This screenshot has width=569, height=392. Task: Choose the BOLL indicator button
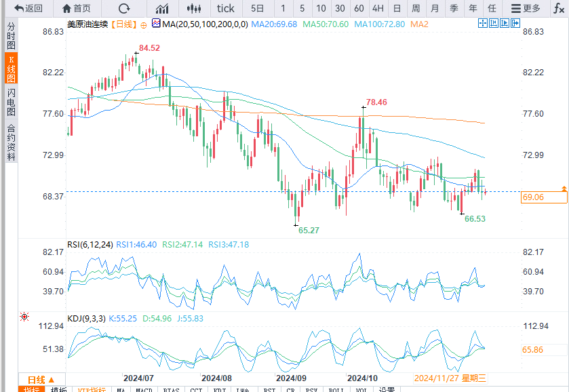335,390
